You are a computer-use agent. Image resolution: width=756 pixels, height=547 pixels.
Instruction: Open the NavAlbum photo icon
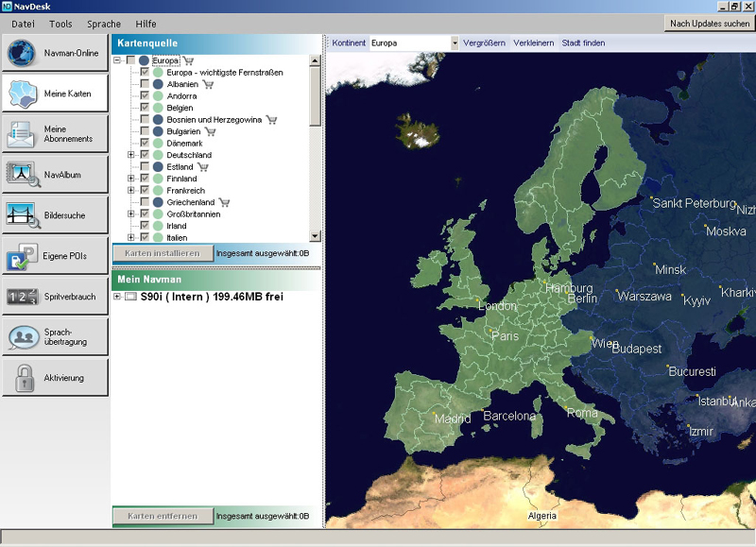coord(21,174)
